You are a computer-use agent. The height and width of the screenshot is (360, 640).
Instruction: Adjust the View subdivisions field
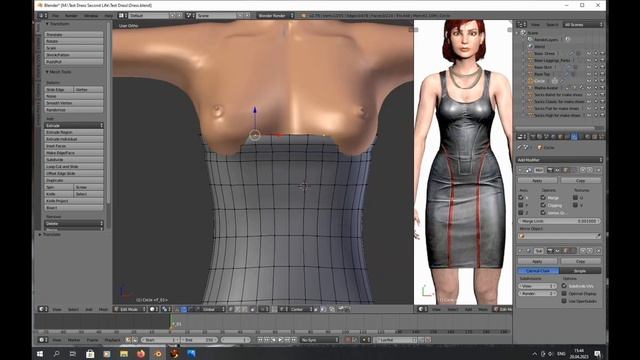537,286
